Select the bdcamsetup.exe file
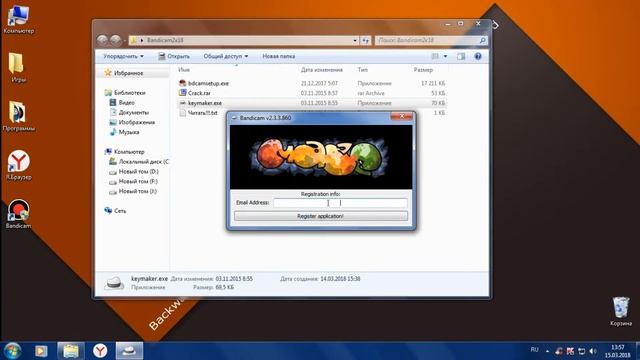Screen dimensions: 640x360 [x=208, y=83]
